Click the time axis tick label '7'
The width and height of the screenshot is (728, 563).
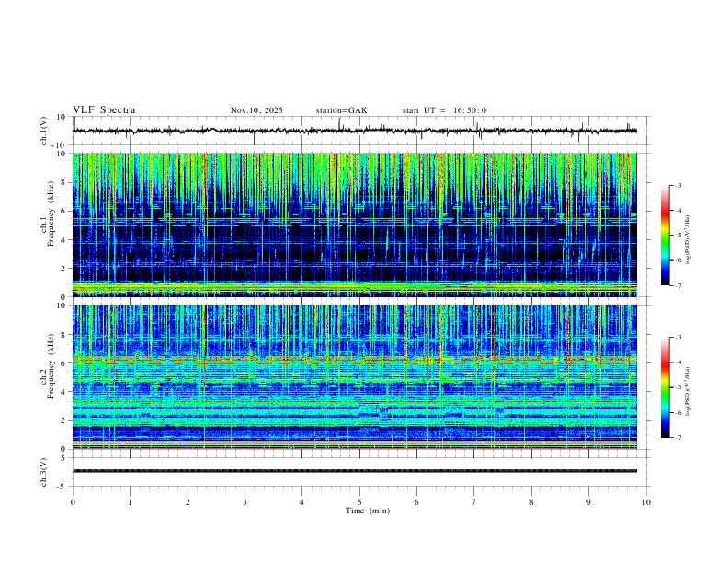[x=474, y=502]
